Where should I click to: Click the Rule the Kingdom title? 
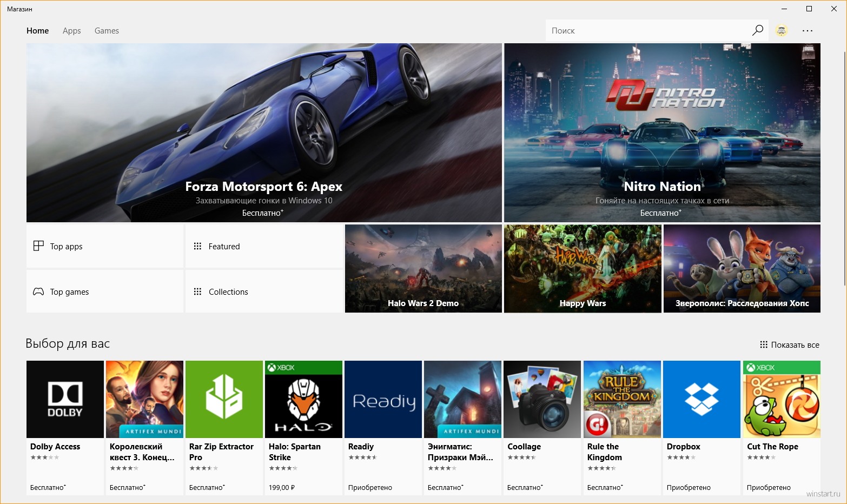tap(605, 452)
